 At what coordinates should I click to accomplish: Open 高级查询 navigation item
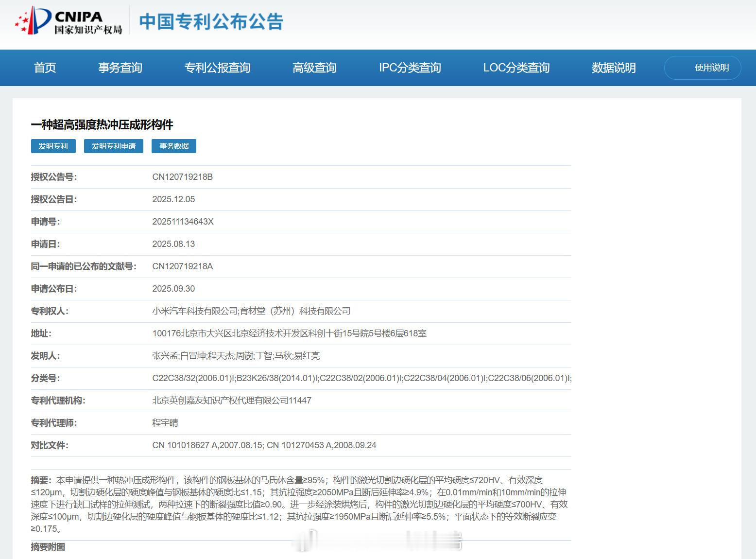tap(314, 68)
